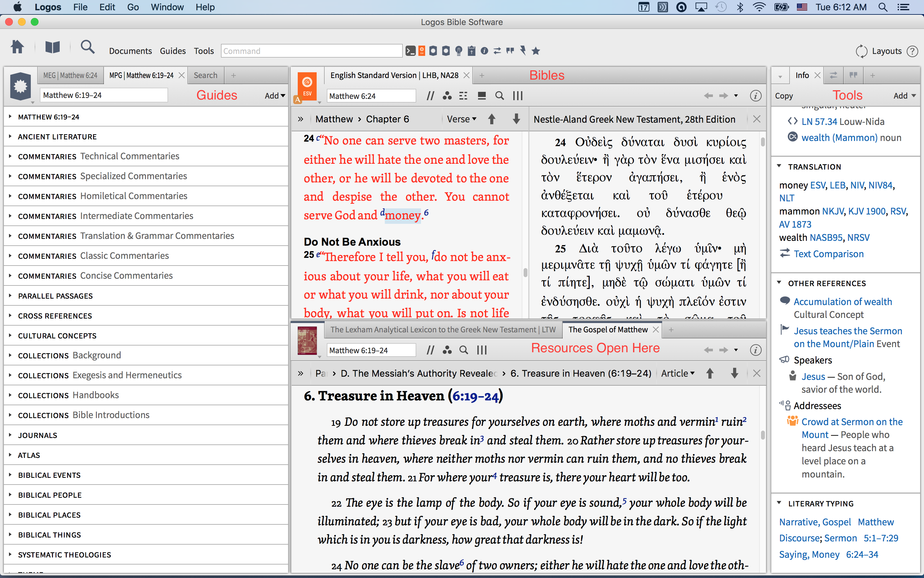
Task: Open Text Comparison tab icon in Tools panel
Action: click(834, 75)
